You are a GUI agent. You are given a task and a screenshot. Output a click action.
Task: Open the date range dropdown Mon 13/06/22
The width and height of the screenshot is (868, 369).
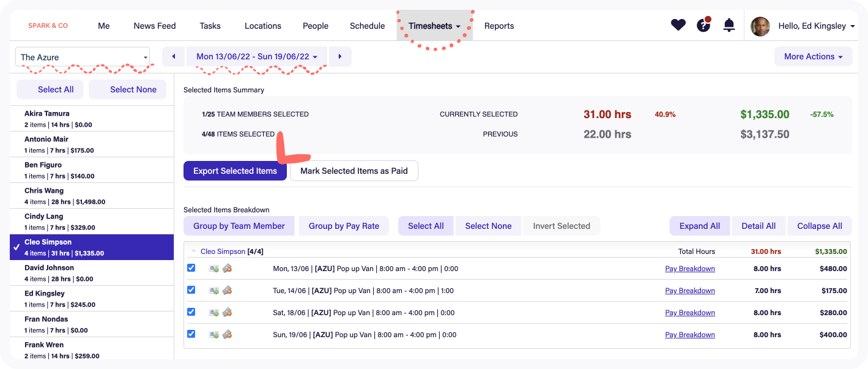click(257, 56)
